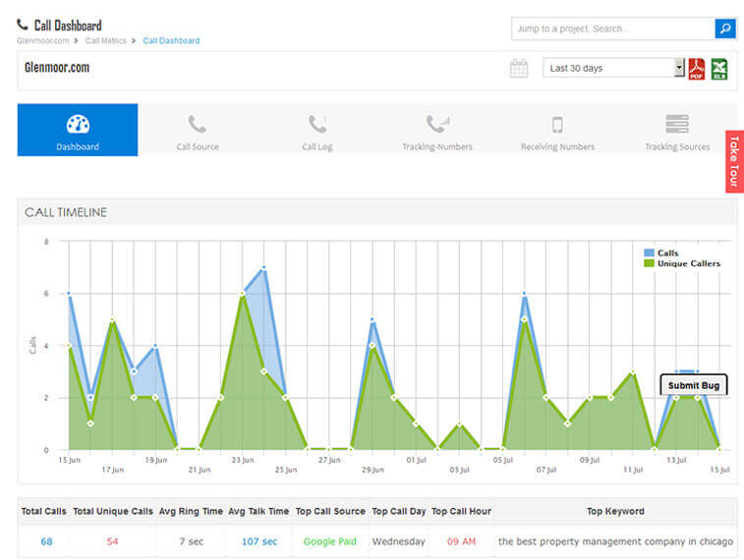Screen dimensions: 744x560
Task: Navigate to Call Metrics breadcrumb
Action: (105, 41)
